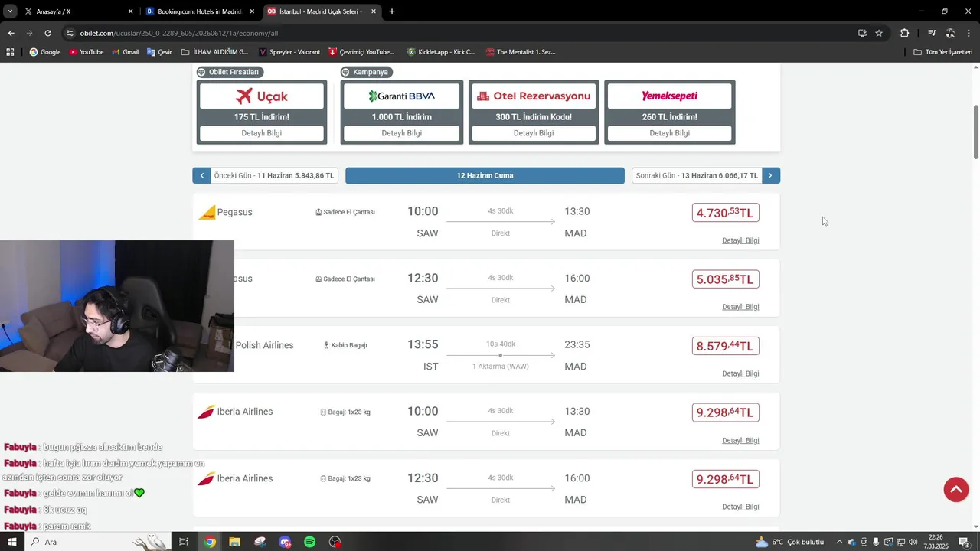Open File Explorer from the taskbar
The width and height of the screenshot is (980, 551).
234,542
